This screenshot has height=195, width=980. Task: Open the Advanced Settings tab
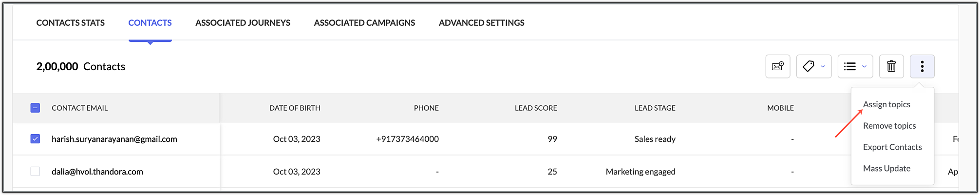[x=481, y=23]
